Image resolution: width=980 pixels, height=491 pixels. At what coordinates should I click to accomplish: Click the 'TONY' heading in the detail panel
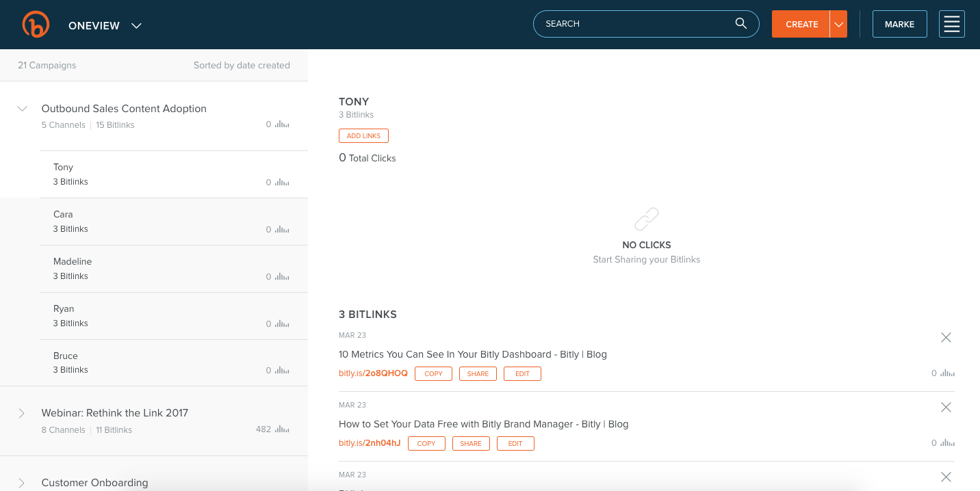pos(354,102)
